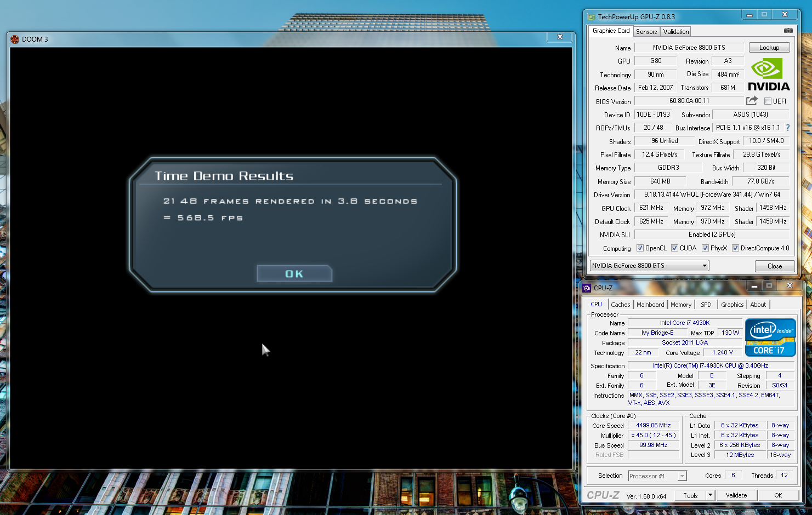Click the Intel Core i7 logo in CPU-Z
The height and width of the screenshot is (515, 812).
(x=770, y=337)
